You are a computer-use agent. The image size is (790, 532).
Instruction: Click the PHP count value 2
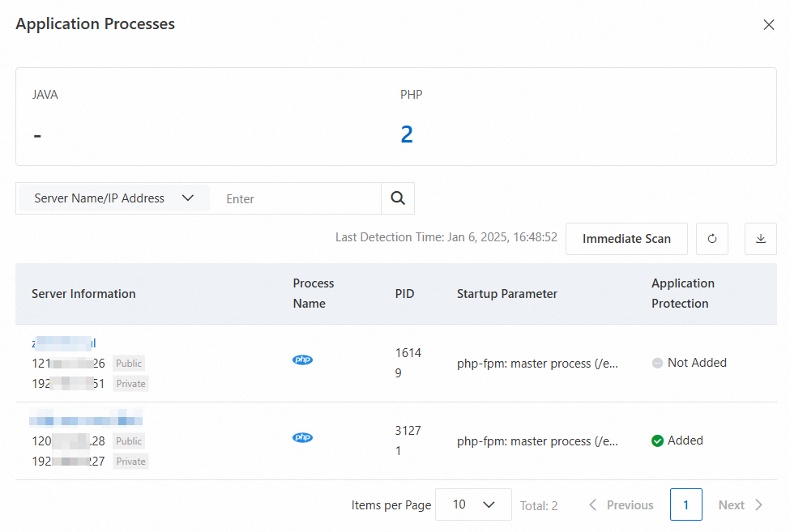tap(407, 134)
